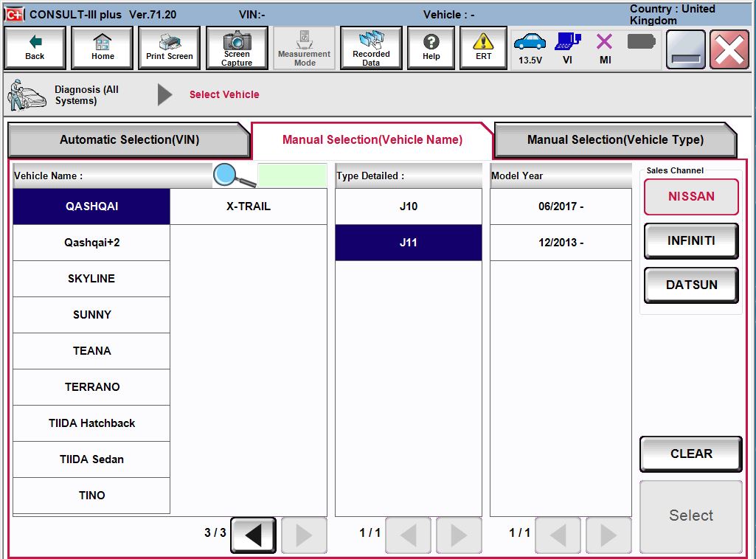Screen dimensions: 756x559
Task: Click the previous arrow under Model Year
Action: click(x=558, y=535)
